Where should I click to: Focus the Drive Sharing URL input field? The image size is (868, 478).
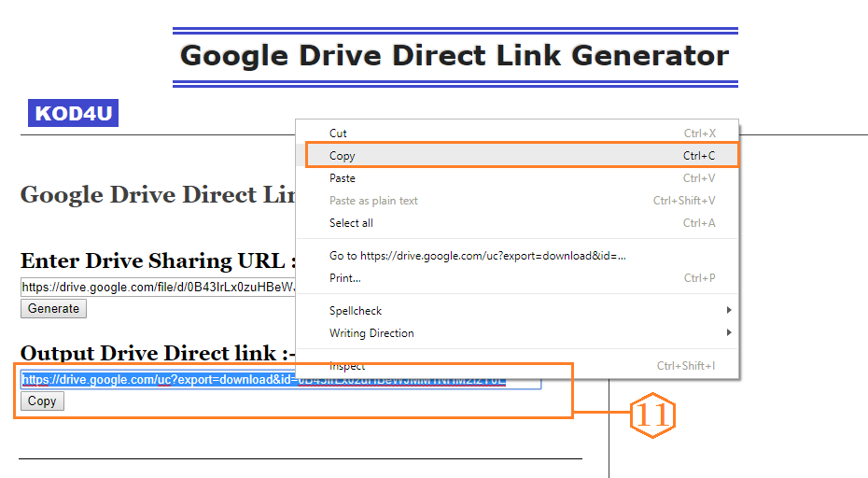(159, 287)
